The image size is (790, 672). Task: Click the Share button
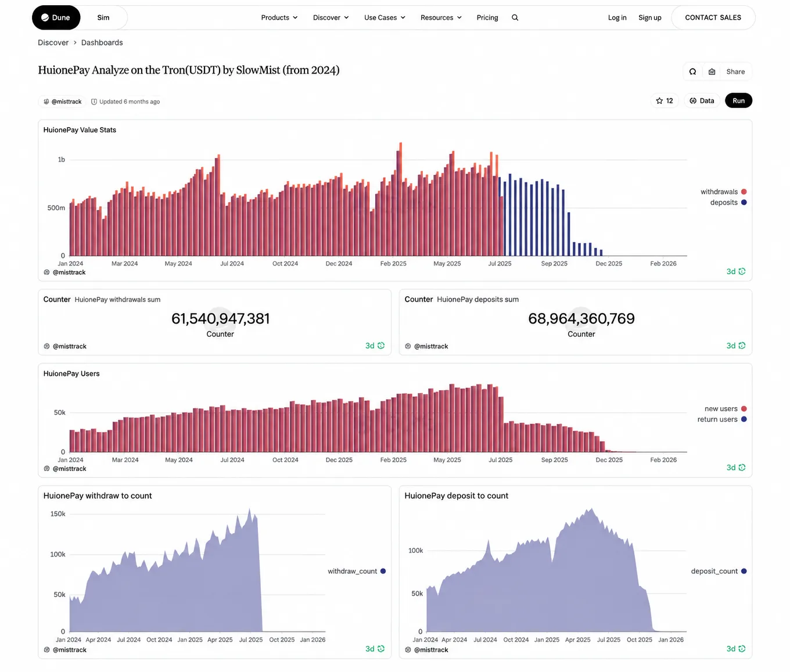[x=735, y=71]
